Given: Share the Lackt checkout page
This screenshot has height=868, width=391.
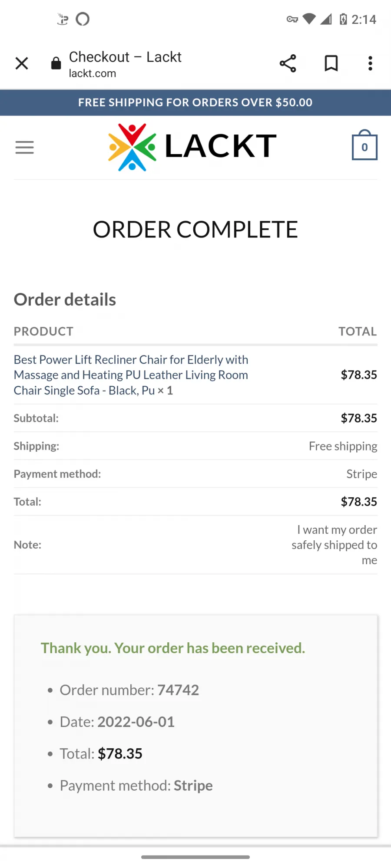Looking at the screenshot, I should tap(288, 63).
